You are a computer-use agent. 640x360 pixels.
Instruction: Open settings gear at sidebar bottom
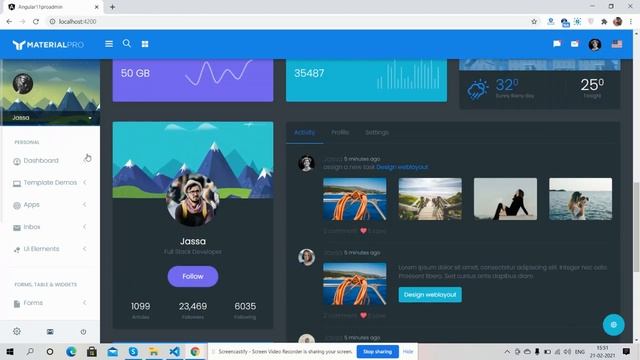tap(17, 331)
